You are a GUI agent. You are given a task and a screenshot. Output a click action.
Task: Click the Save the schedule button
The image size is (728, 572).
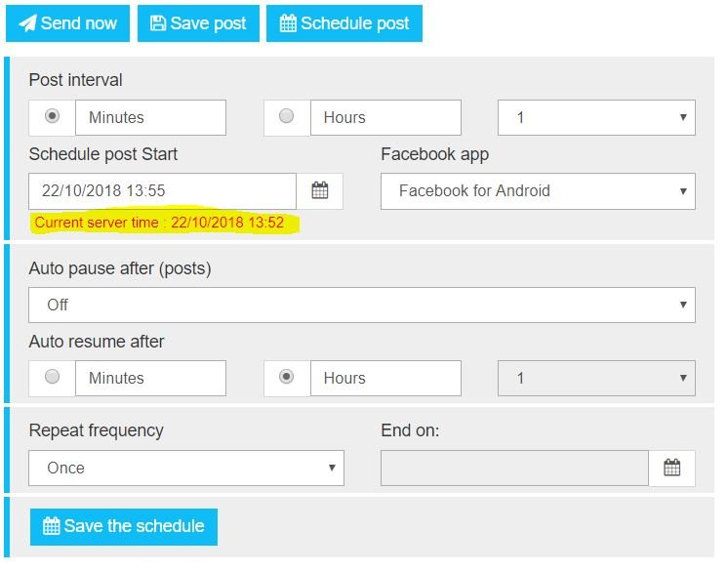(124, 526)
